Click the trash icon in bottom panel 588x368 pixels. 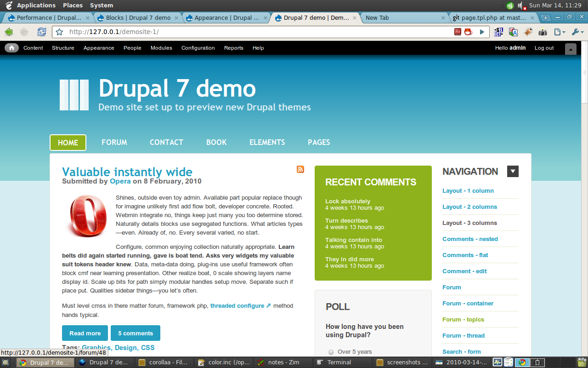coord(582,362)
